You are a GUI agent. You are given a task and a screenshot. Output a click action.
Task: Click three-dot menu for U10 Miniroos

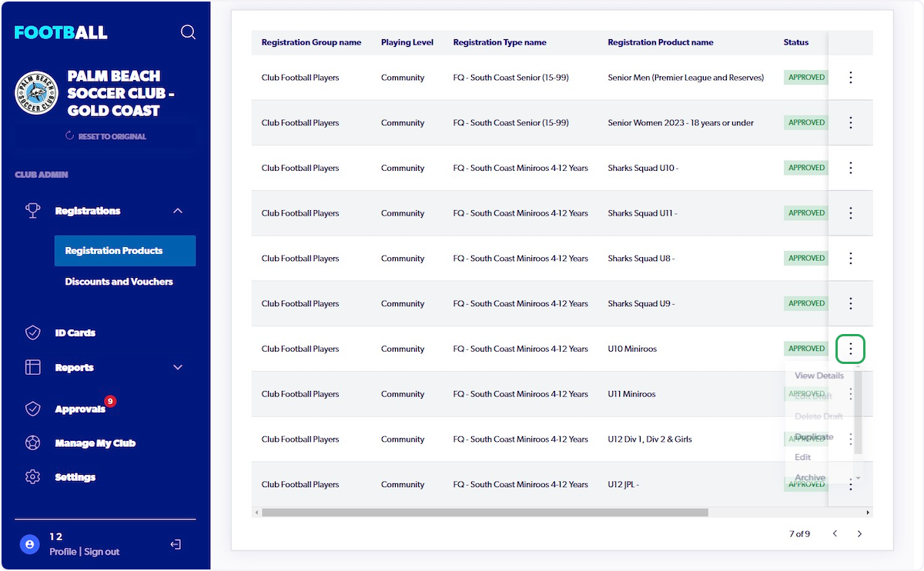[851, 349]
